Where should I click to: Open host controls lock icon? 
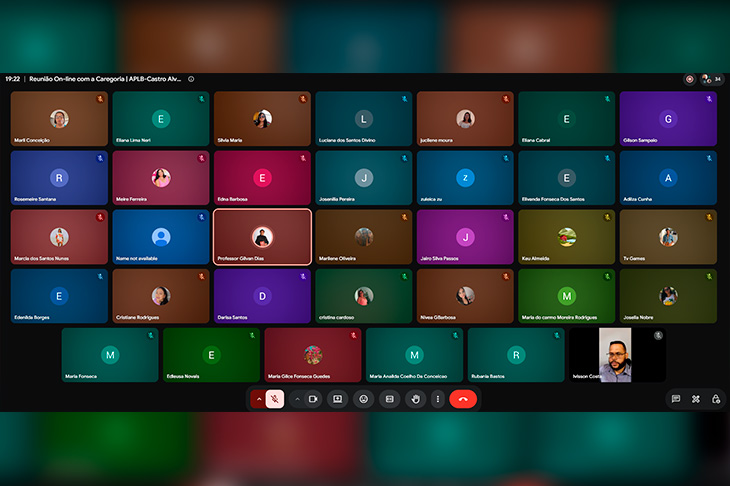(716, 399)
